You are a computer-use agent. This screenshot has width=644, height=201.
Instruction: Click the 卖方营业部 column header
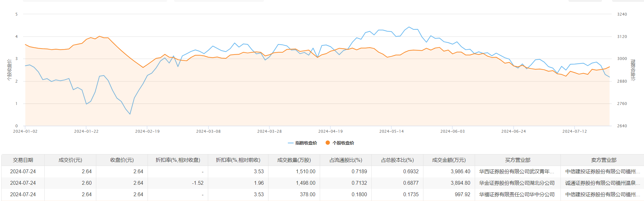[x=604, y=160]
